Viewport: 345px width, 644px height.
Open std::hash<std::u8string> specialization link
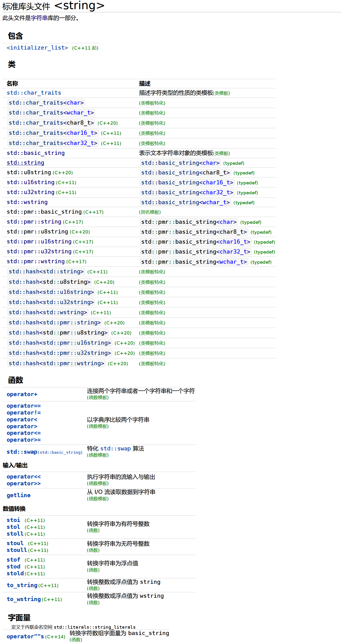click(x=50, y=282)
